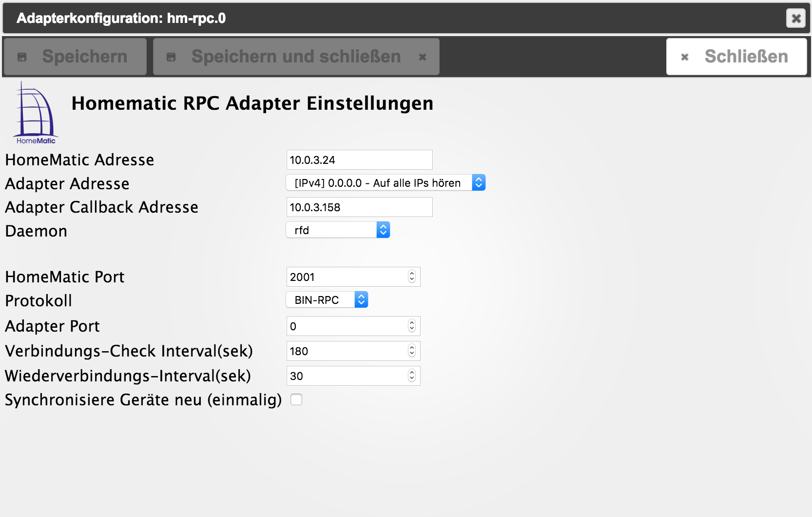Click the Wiederverbindungs-Interval stepper arrows

[x=412, y=376]
